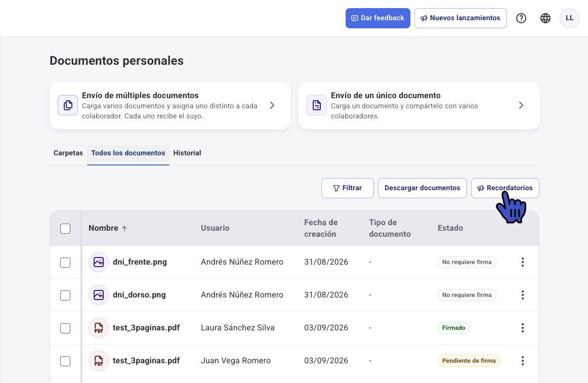Open three-dot menu for Laura Sánchez Silva row
The width and height of the screenshot is (588, 383).
(x=522, y=328)
